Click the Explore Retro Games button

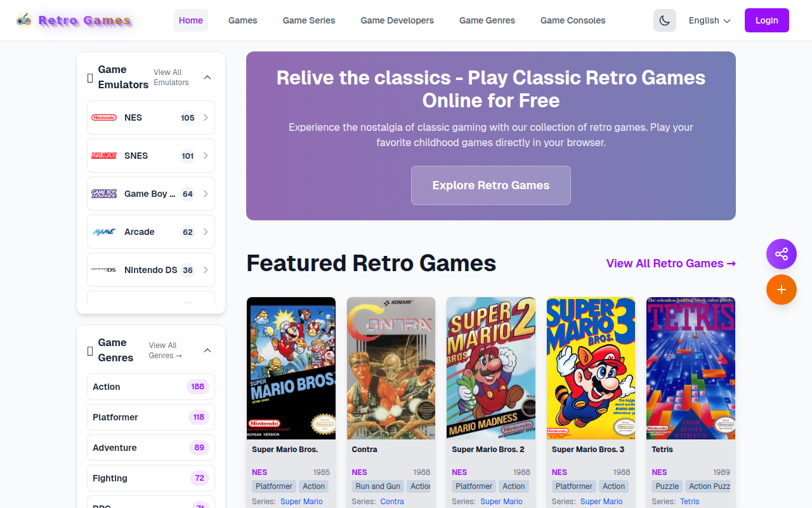click(x=491, y=185)
